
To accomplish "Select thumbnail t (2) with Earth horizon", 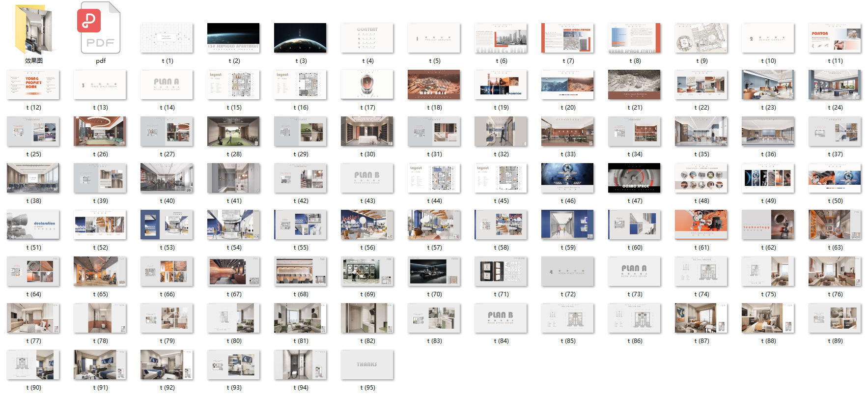I will coord(233,38).
